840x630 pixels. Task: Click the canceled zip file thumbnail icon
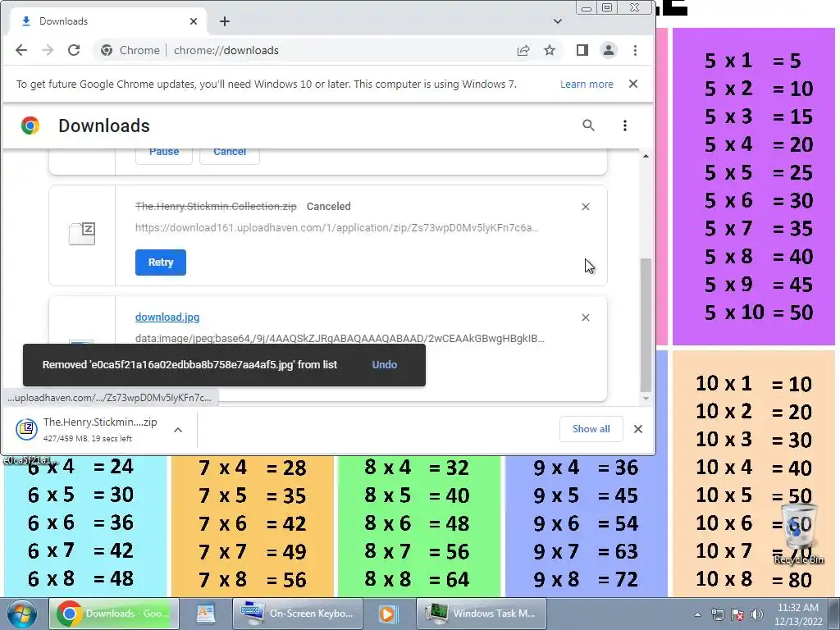click(82, 234)
